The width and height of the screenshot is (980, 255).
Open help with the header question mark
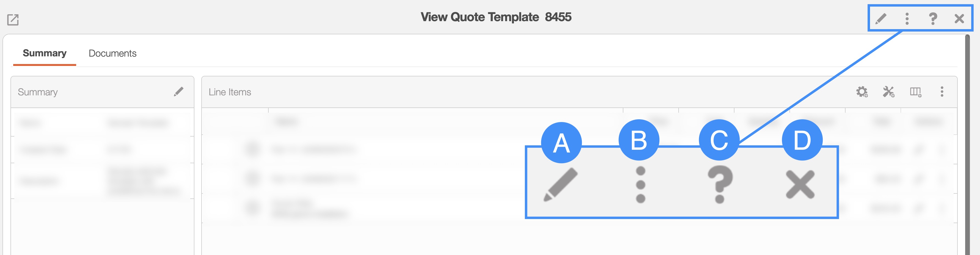pos(932,18)
